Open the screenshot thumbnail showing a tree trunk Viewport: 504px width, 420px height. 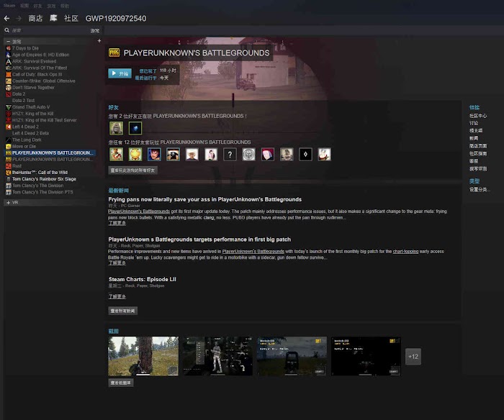(x=143, y=356)
